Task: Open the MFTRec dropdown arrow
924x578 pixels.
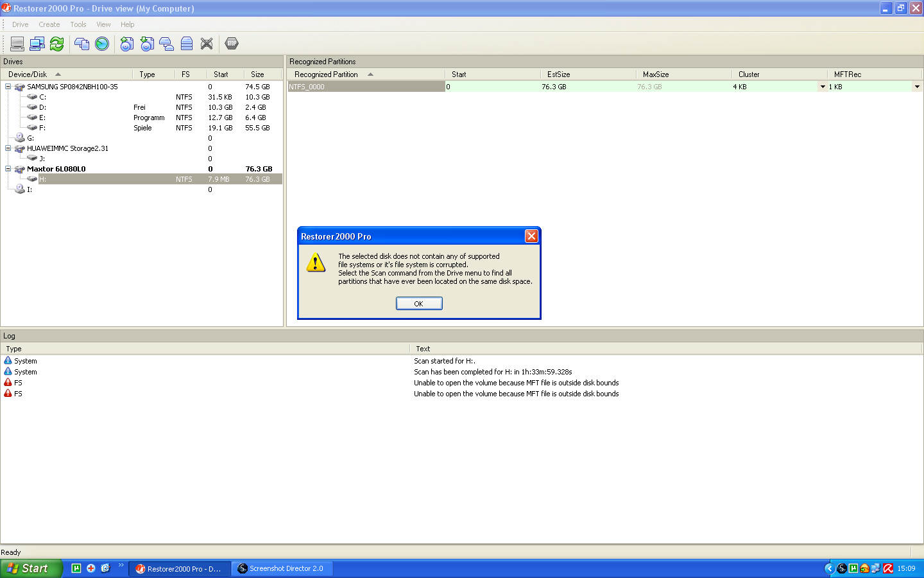Action: [917, 87]
